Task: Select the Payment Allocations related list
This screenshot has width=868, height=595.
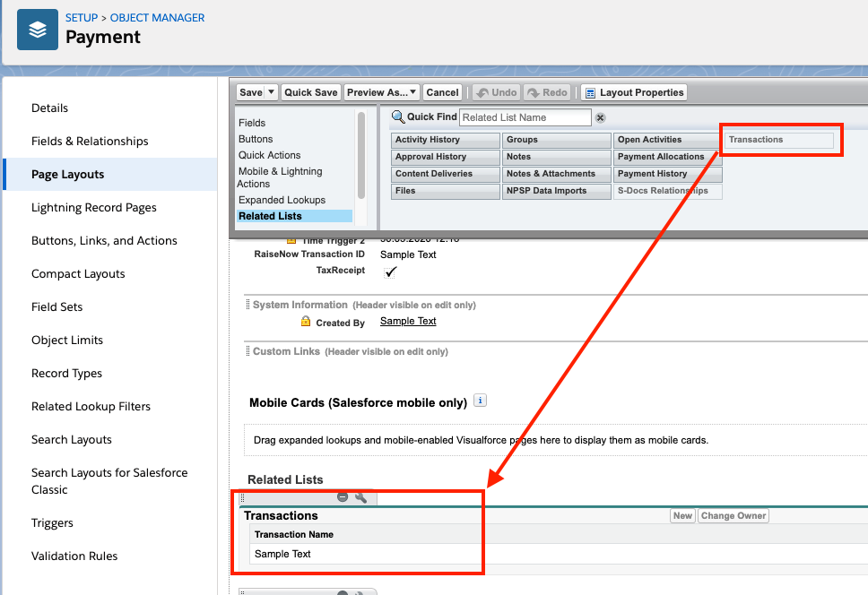Action: 668,157
